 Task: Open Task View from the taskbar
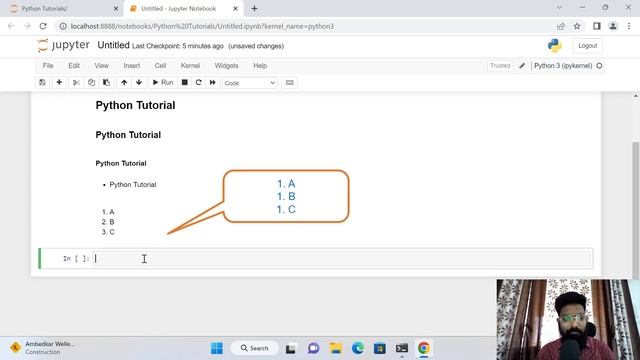point(291,348)
